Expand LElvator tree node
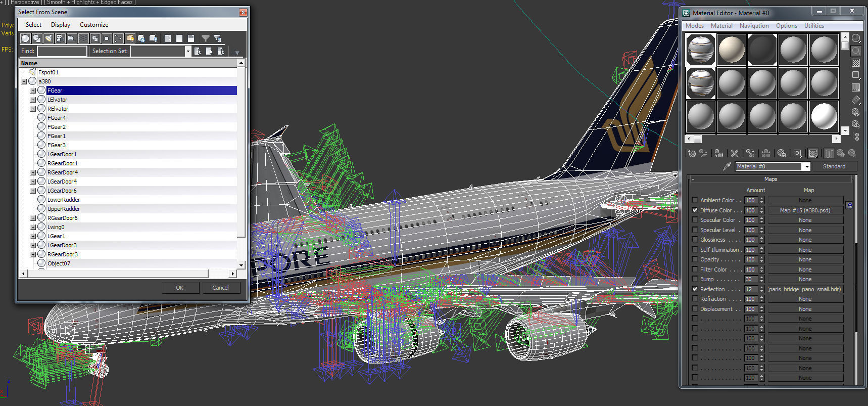Screen dimensions: 868x406 pyautogui.click(x=33, y=100)
